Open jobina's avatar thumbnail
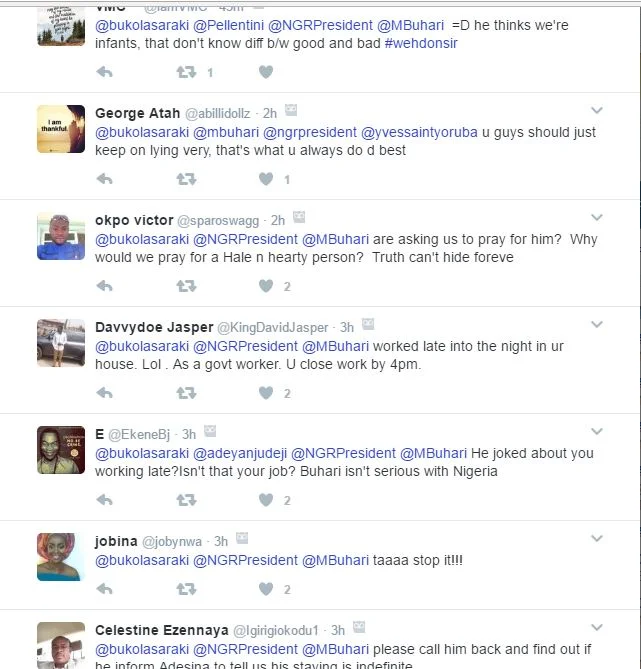 (61, 558)
